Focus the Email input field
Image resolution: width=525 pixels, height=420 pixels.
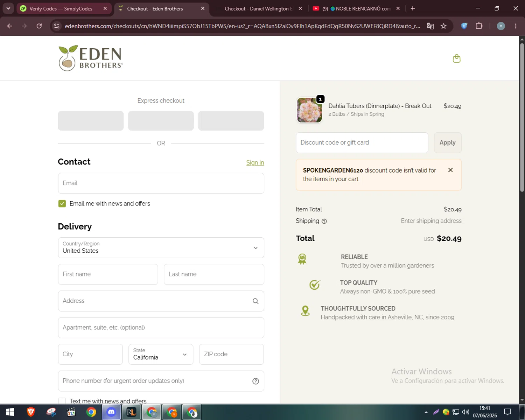(161, 183)
